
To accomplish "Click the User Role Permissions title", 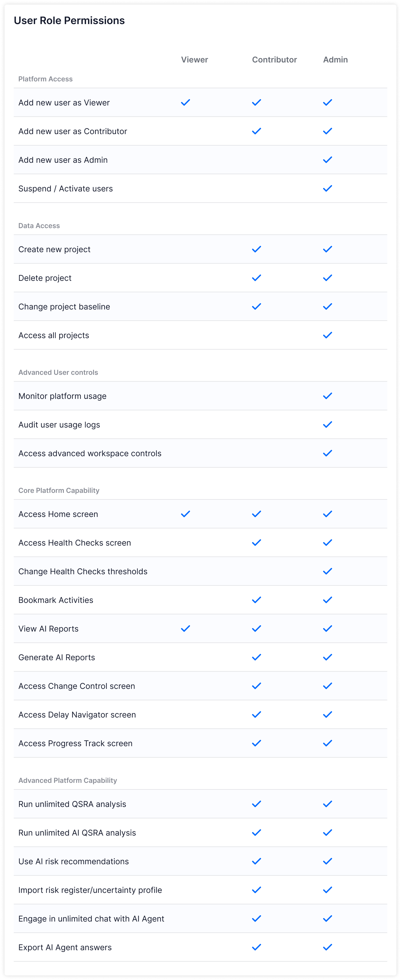I will (69, 21).
